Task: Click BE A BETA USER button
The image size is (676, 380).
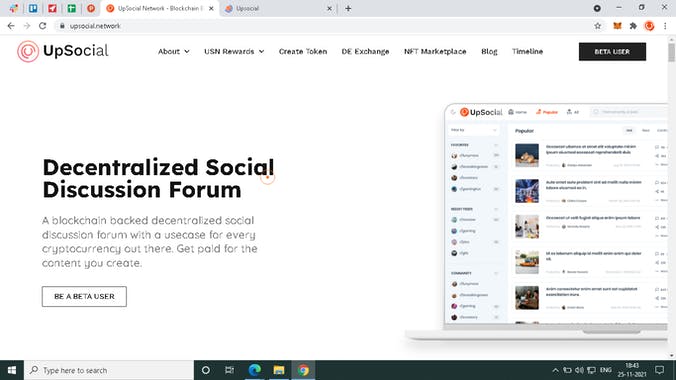Action: [x=84, y=296]
